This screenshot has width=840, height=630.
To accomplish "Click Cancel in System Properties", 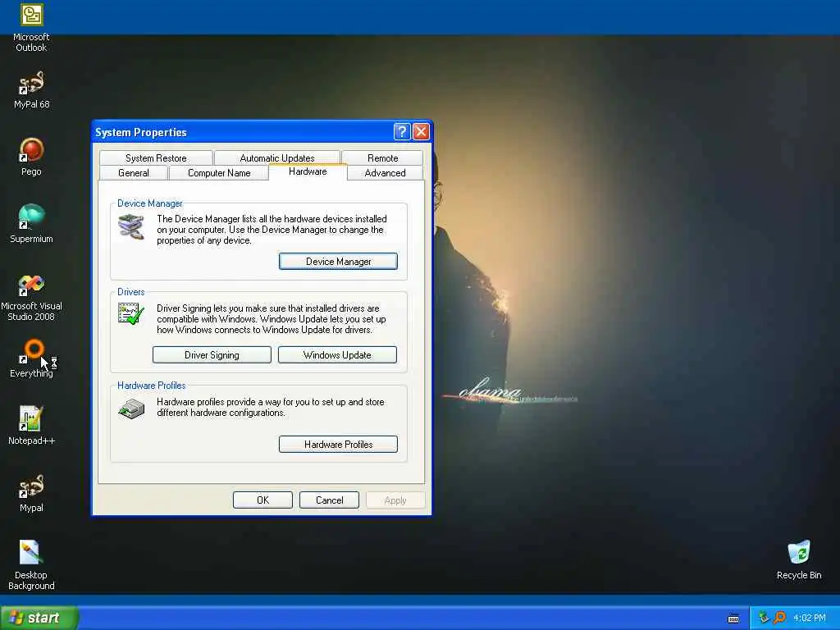I will (329, 500).
